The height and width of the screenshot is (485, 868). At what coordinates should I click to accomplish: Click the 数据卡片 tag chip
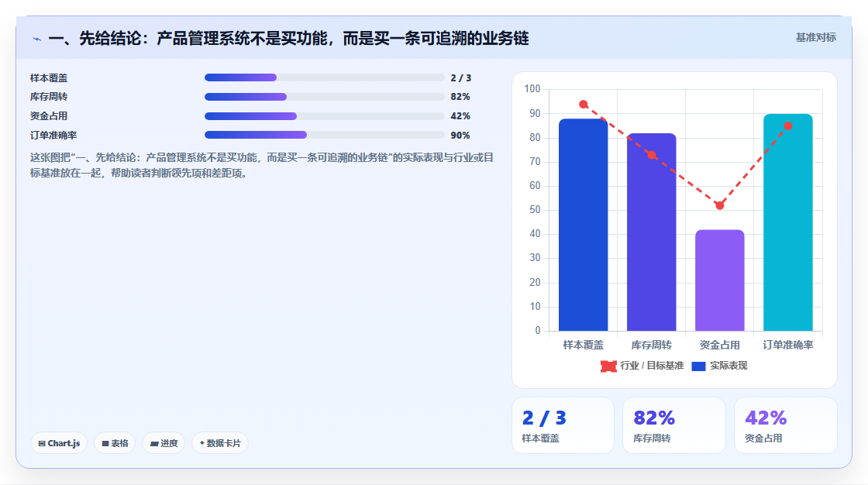(x=220, y=443)
